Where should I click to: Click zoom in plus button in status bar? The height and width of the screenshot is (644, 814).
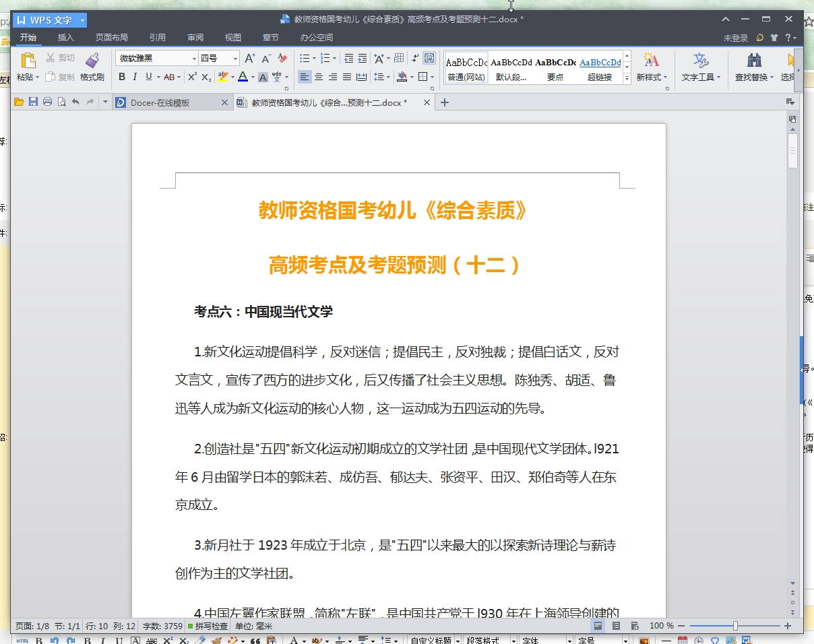pos(787,626)
